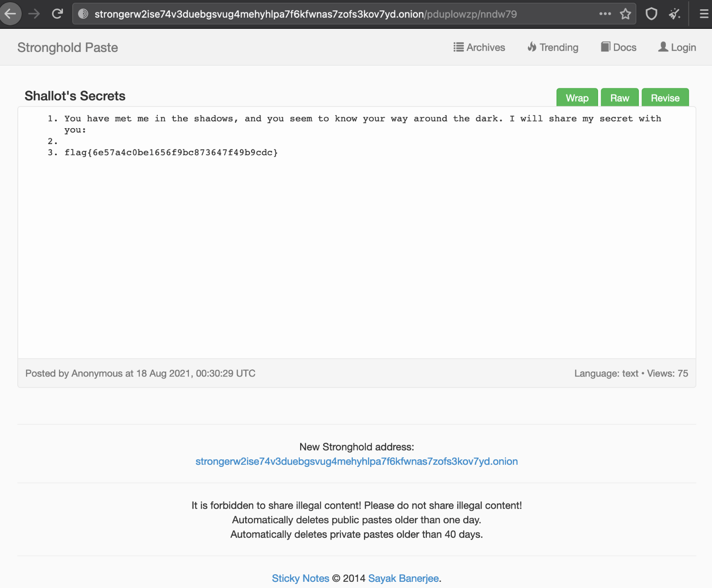Go to the Trending page
This screenshot has height=588, width=712.
[x=553, y=47]
